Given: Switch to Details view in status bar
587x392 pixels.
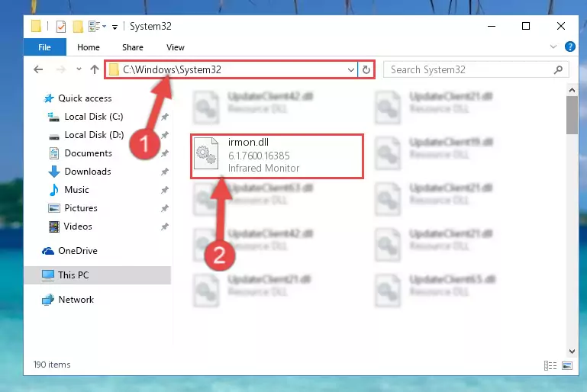Looking at the screenshot, I should pyautogui.click(x=550, y=365).
